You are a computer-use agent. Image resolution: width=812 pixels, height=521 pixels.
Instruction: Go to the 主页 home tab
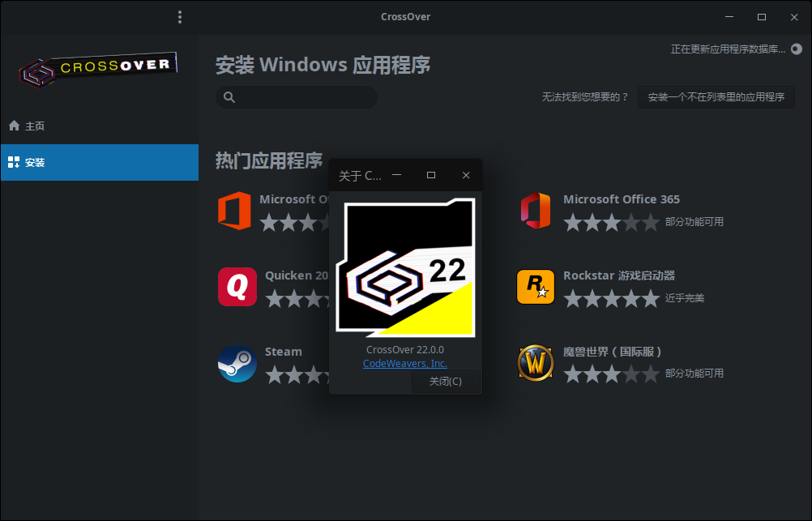tap(35, 126)
